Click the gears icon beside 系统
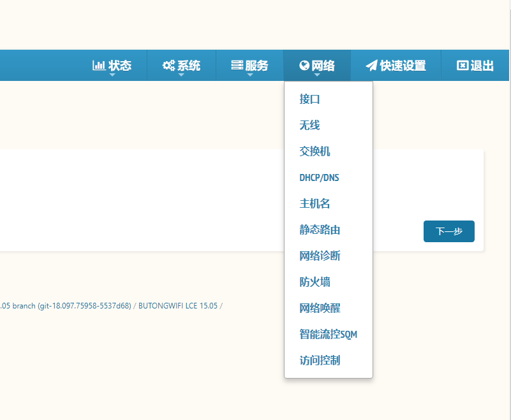 coord(168,66)
